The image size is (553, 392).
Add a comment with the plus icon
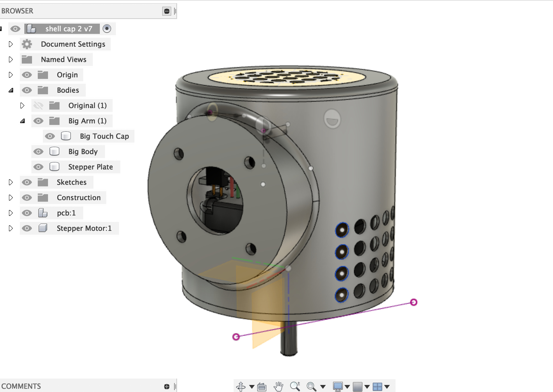[167, 387]
